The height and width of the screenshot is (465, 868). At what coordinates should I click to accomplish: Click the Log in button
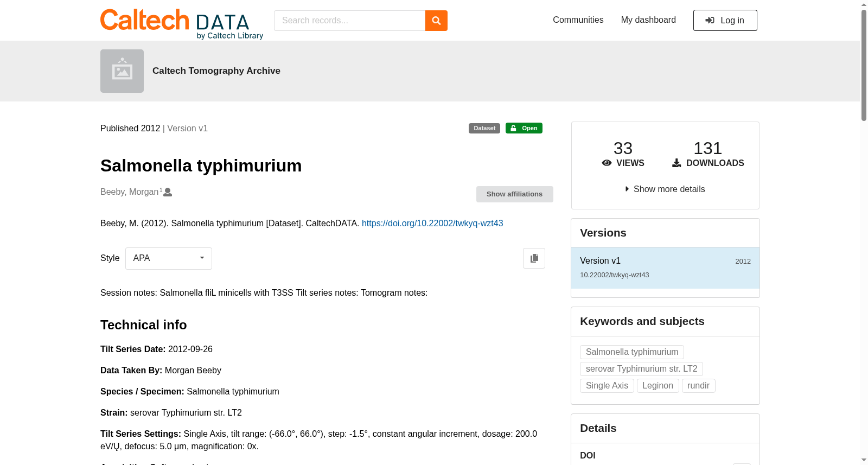[x=725, y=21]
